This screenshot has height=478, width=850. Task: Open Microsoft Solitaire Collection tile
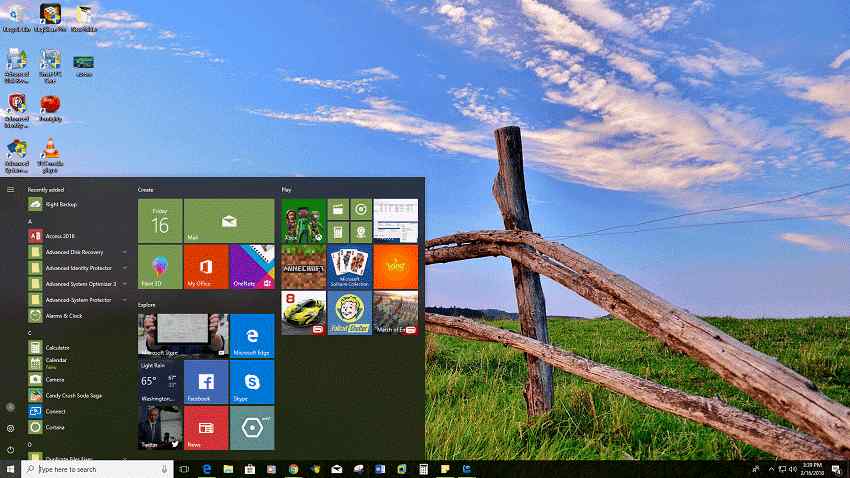[350, 267]
